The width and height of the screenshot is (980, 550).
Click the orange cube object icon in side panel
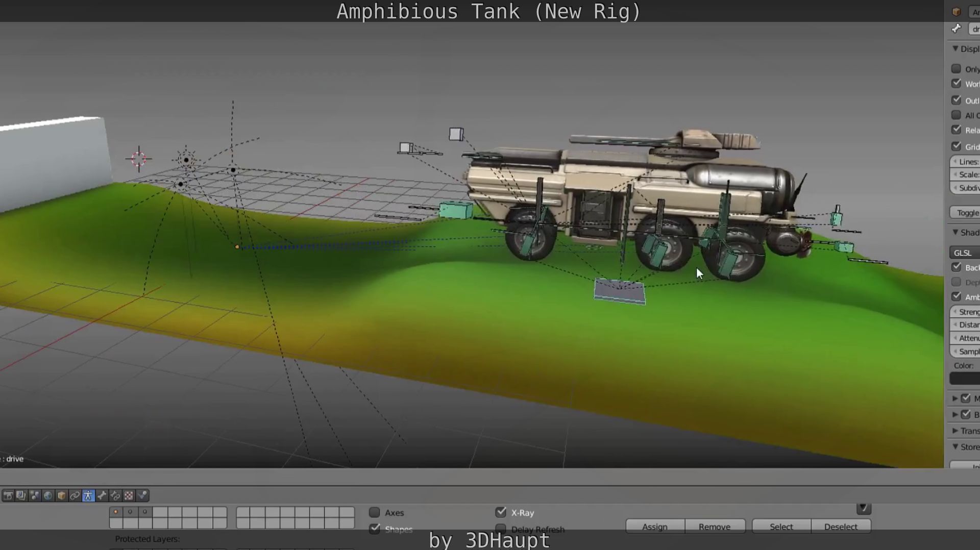[x=957, y=11]
